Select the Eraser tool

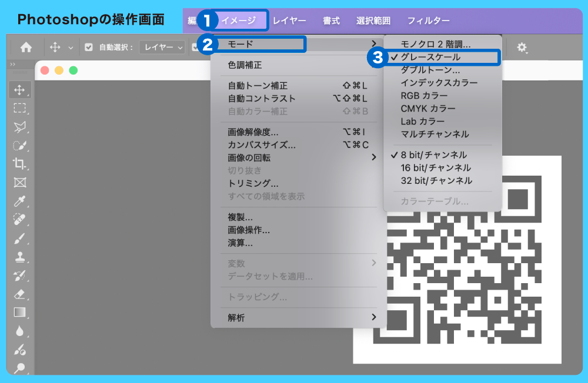click(x=19, y=294)
